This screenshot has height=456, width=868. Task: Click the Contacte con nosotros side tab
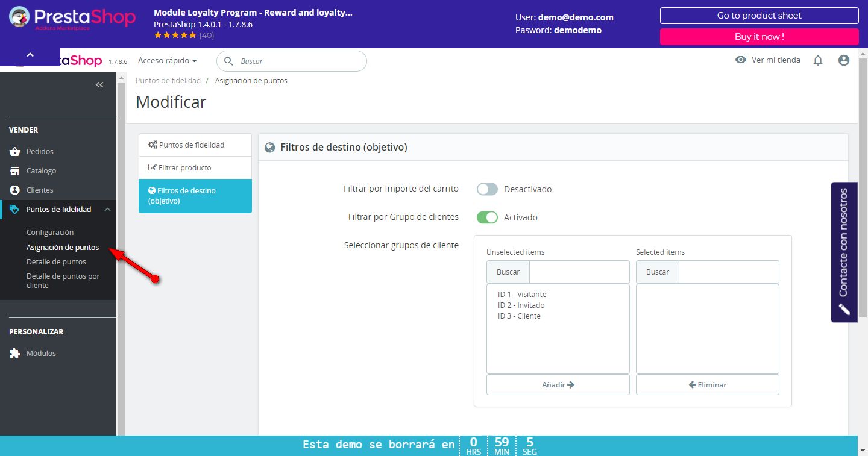(x=844, y=252)
